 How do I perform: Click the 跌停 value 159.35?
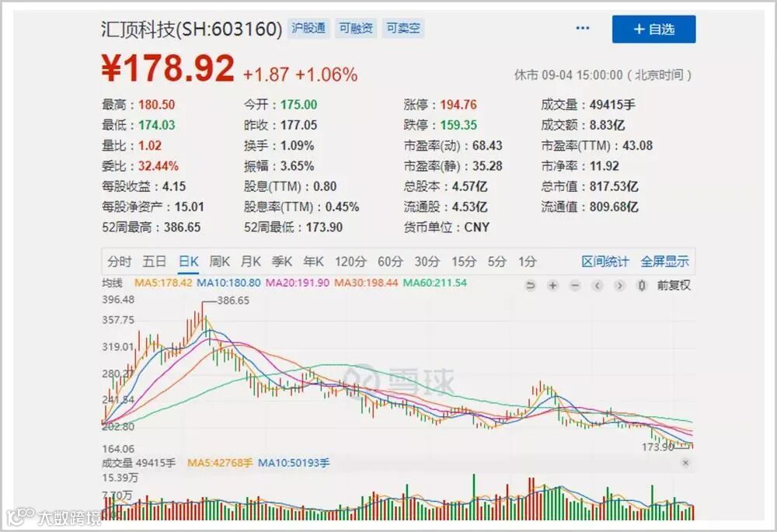(x=458, y=125)
